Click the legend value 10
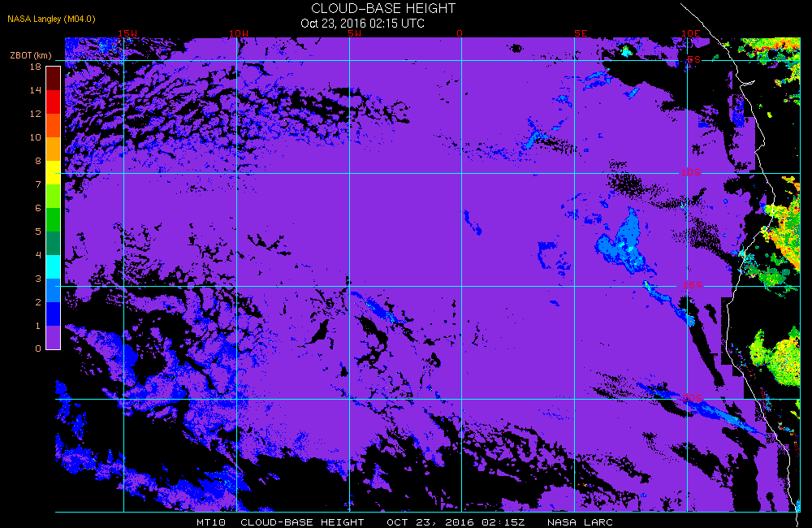 (35, 137)
